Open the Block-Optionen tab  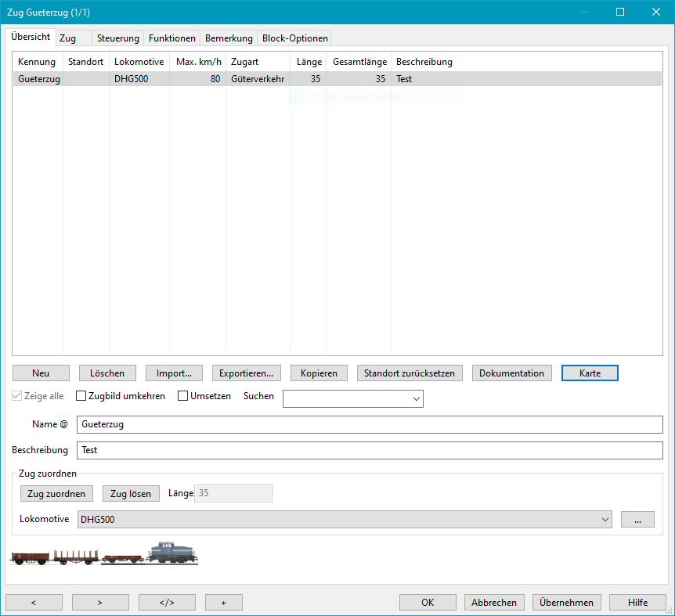[294, 38]
